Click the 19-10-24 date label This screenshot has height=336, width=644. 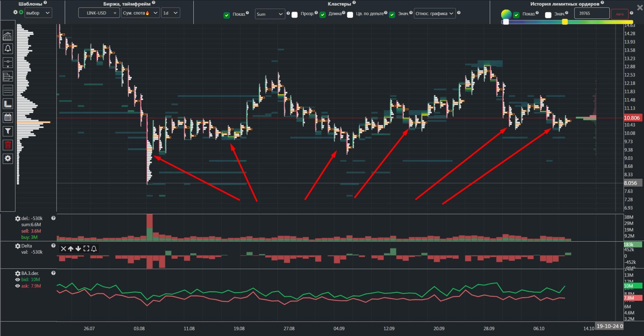(x=610, y=326)
